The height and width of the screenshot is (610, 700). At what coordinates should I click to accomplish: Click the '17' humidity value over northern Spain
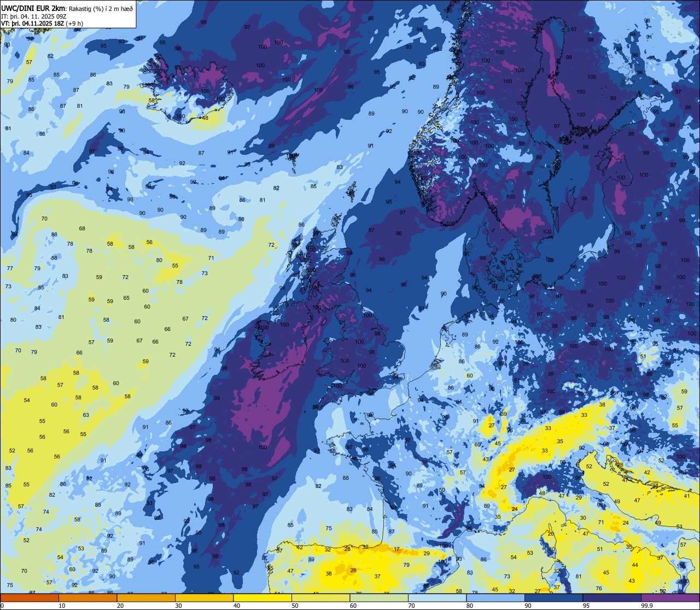(x=396, y=549)
